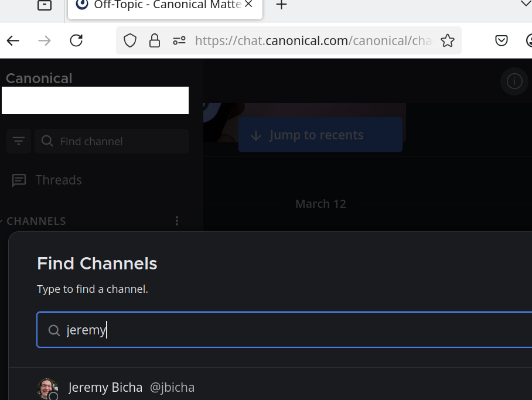
Task: Open a new browser tab
Action: pyautogui.click(x=281, y=5)
